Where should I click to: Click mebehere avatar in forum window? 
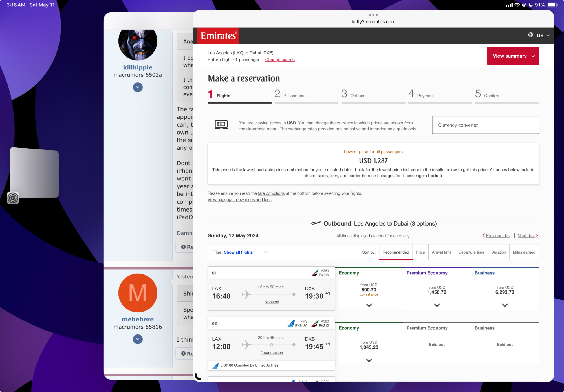click(138, 293)
